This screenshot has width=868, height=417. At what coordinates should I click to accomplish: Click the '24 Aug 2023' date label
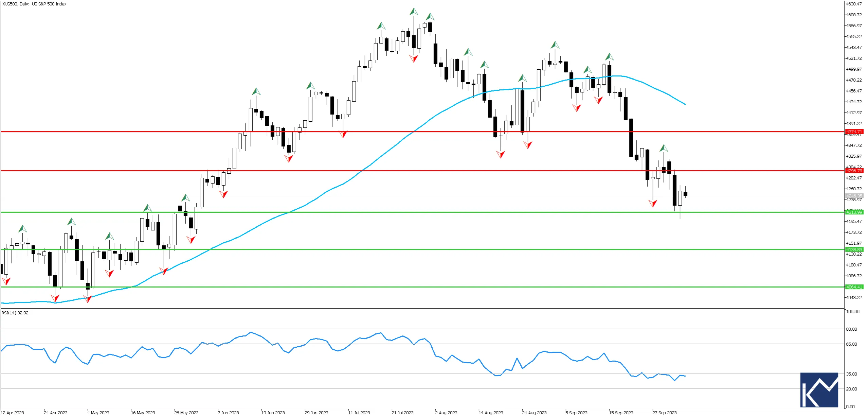[535, 413]
